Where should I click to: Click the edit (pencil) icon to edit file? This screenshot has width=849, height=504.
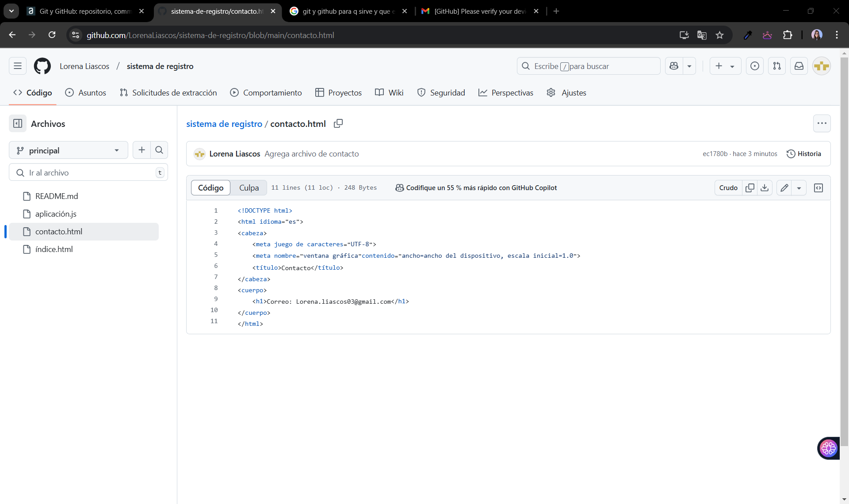click(784, 188)
